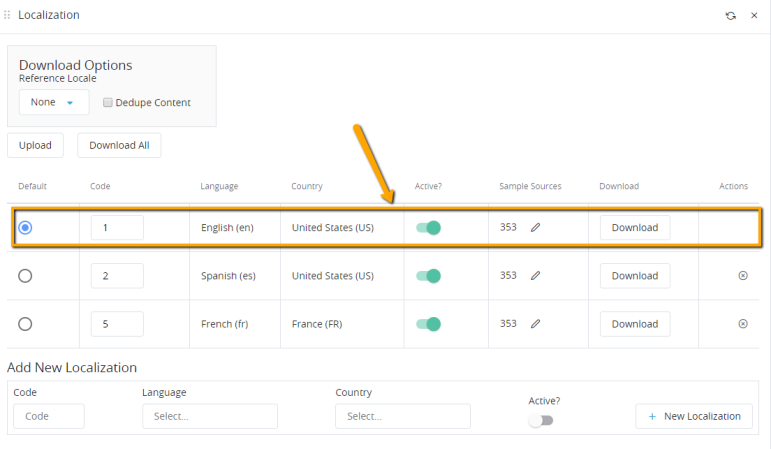Focus the new localization Code input
The width and height of the screenshot is (771, 449).
pos(49,416)
